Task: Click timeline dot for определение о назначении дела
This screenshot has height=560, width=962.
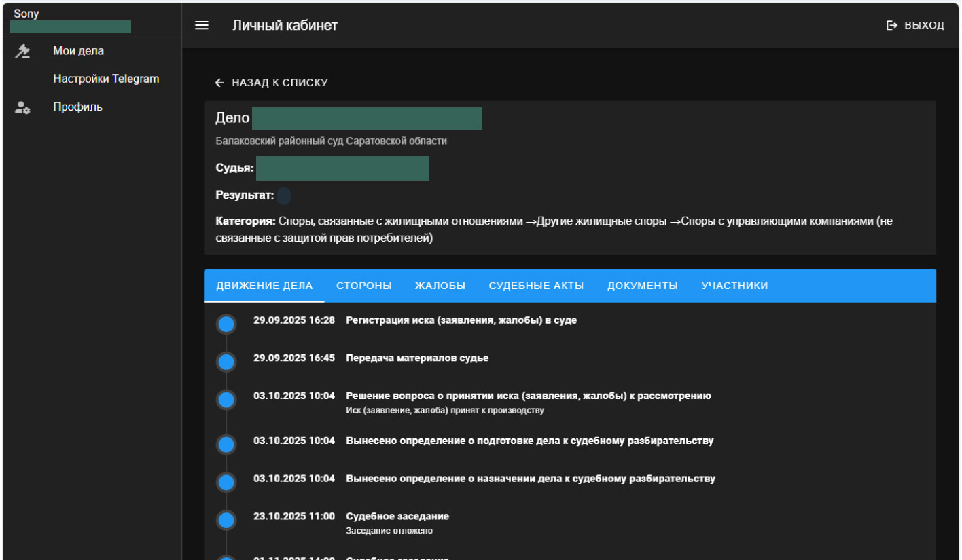Action: tap(226, 483)
